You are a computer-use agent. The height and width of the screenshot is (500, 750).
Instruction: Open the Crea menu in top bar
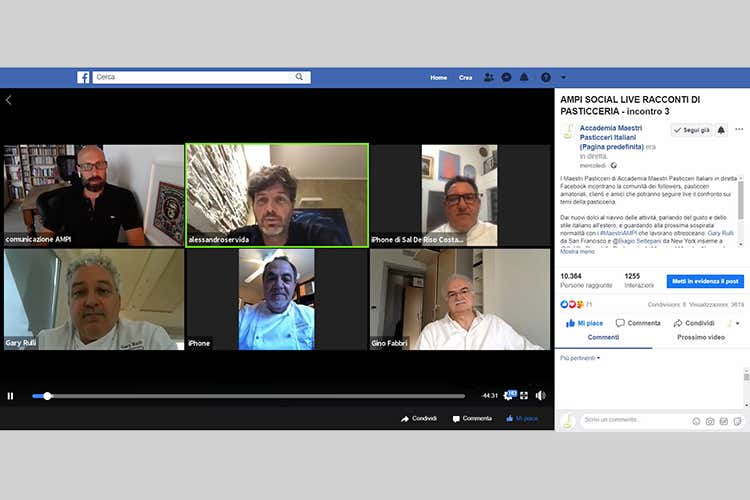[465, 78]
